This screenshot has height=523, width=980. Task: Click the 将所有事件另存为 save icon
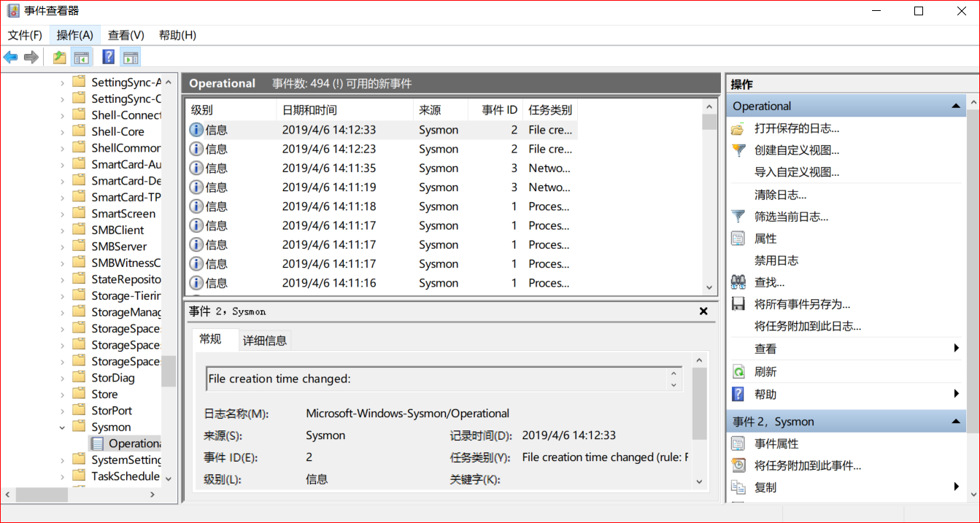click(x=738, y=304)
